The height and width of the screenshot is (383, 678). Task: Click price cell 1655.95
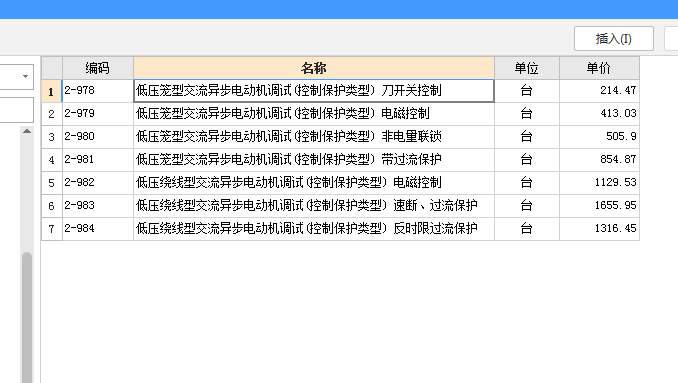click(x=599, y=205)
